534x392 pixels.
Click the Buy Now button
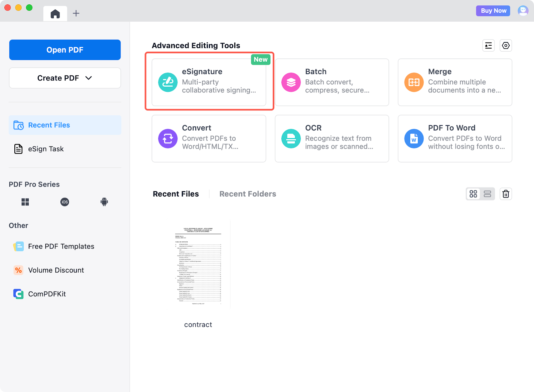tap(493, 11)
